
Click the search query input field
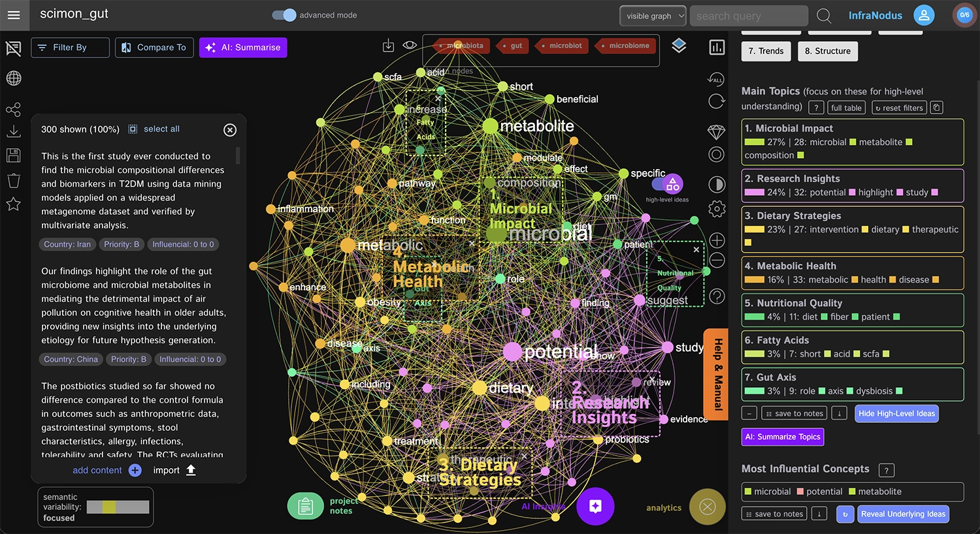click(x=749, y=16)
